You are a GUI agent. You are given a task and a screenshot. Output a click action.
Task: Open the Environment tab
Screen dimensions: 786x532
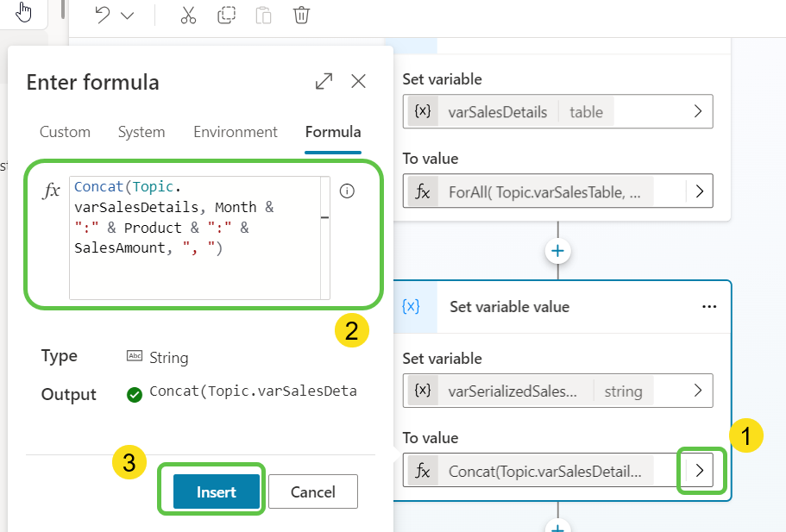coord(236,132)
